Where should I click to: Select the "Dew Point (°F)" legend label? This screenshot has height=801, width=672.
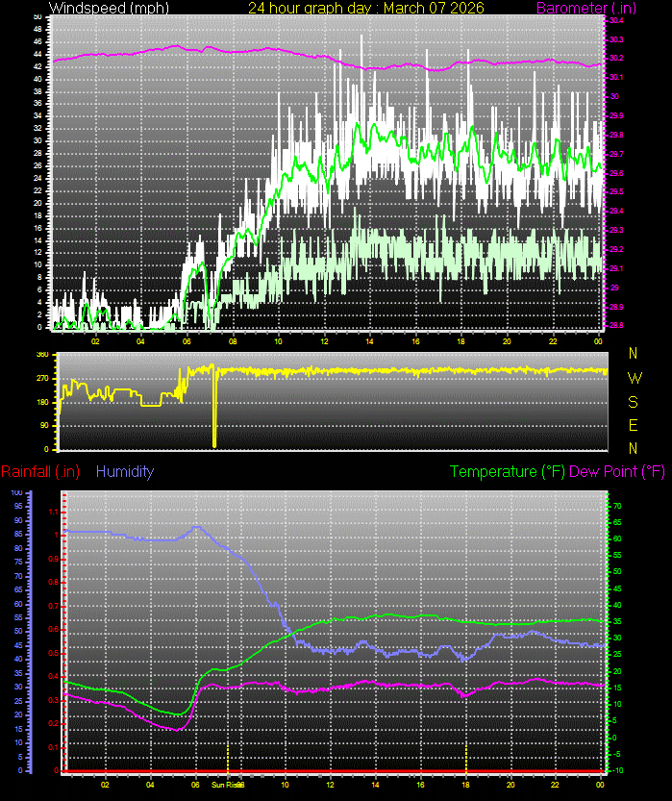617,471
